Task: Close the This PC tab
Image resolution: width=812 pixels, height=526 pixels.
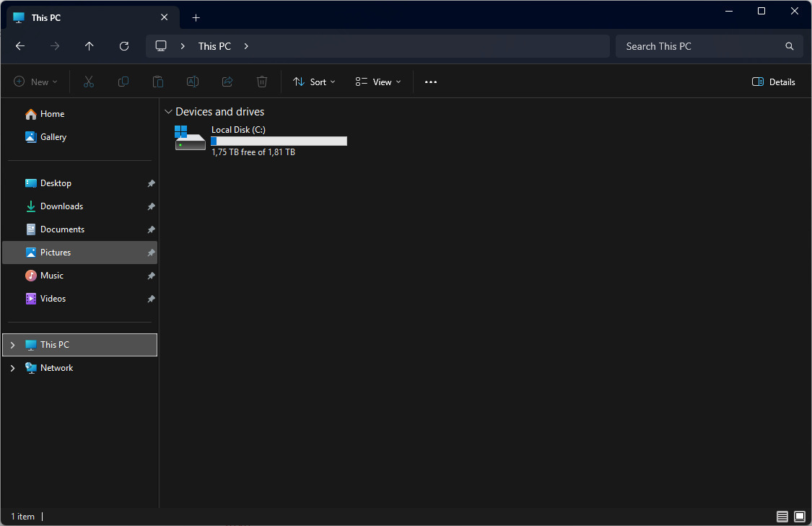Action: 164,17
